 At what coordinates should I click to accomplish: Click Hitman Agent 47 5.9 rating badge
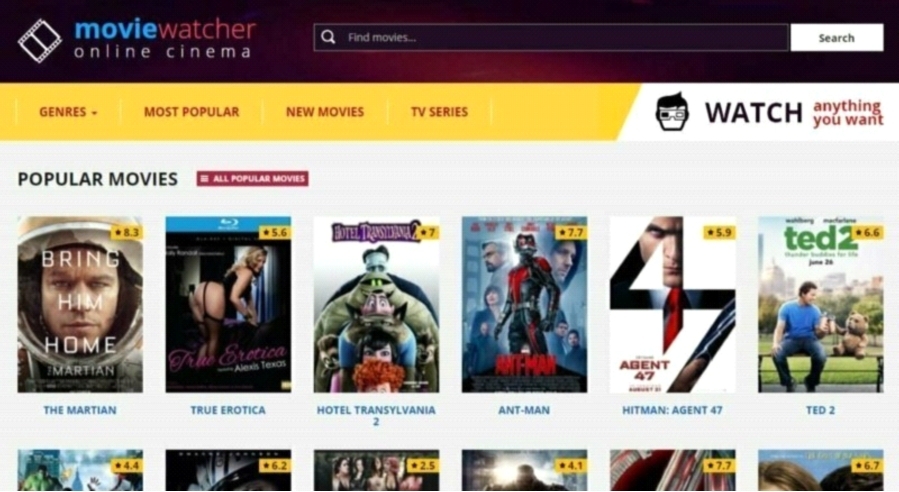pos(720,232)
